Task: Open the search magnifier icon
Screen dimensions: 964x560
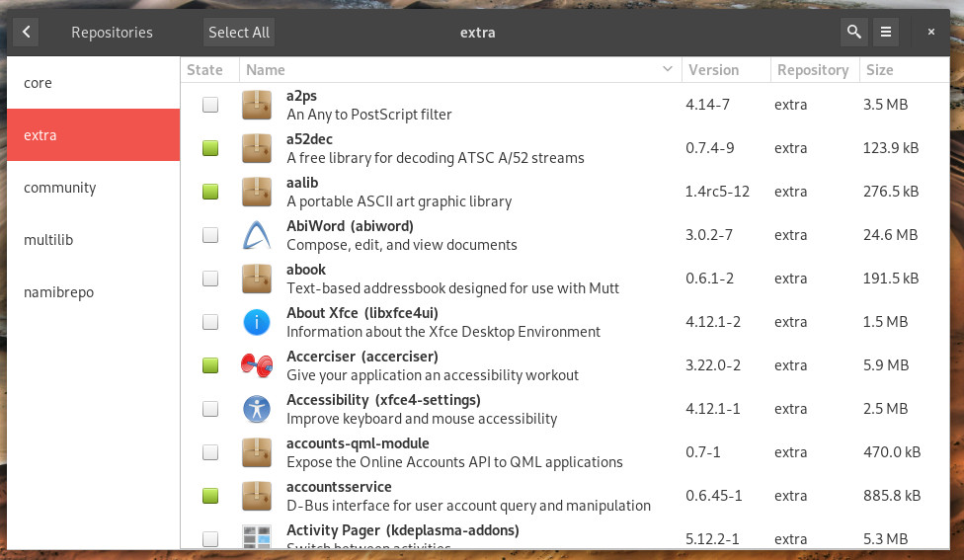Action: coord(853,32)
